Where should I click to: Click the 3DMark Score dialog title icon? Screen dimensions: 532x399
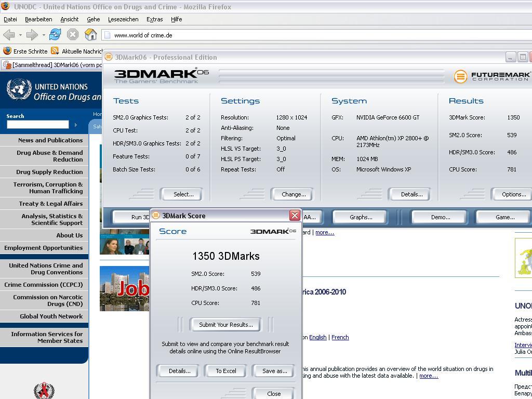[x=156, y=215]
